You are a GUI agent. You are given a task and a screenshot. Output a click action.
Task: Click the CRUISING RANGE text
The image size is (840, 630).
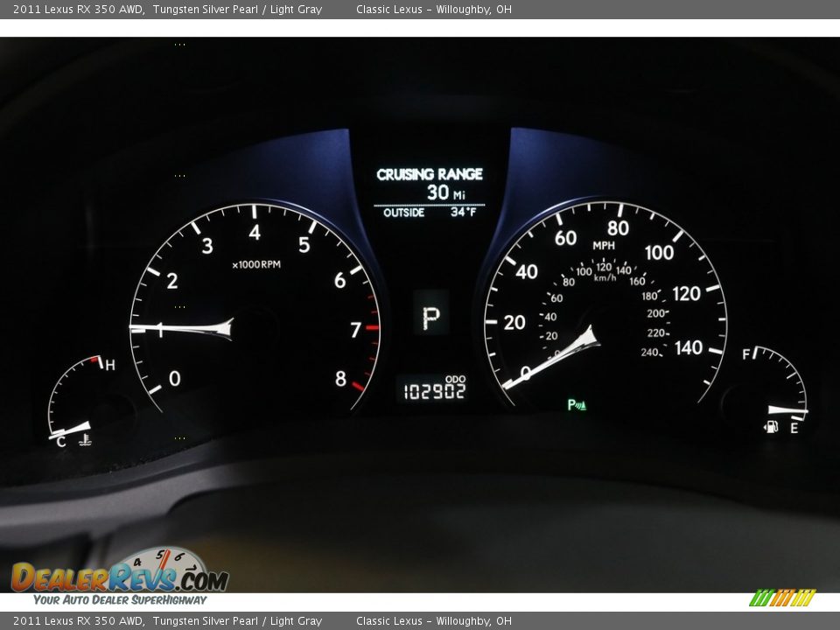tap(430, 174)
